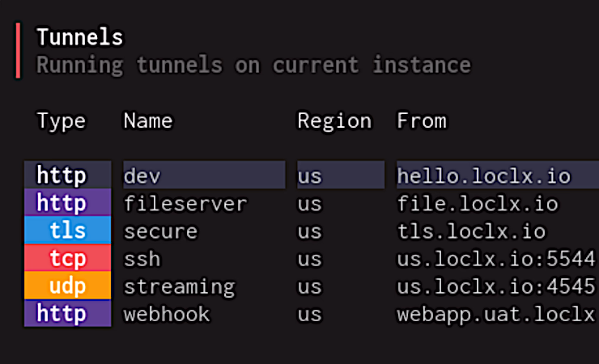Select the streaming tunnel name

(179, 287)
